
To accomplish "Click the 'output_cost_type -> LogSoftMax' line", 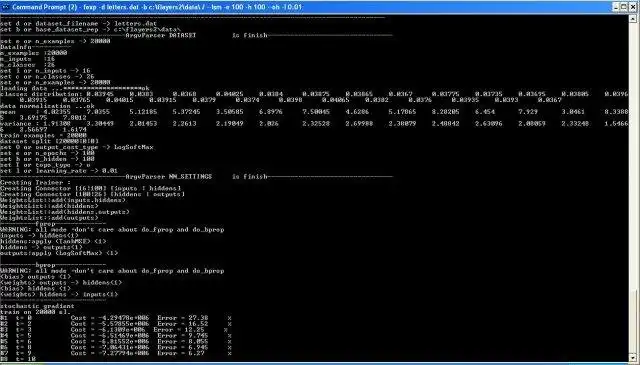I will pos(77,147).
